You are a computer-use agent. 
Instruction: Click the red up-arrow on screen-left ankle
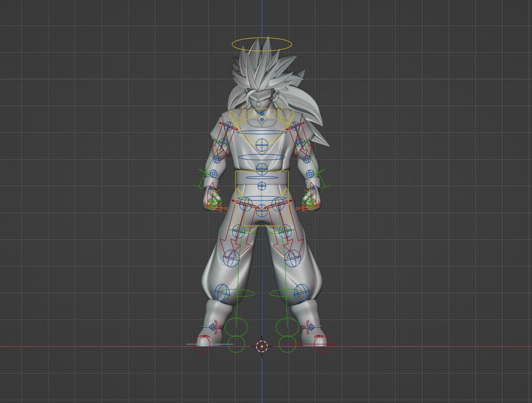pos(216,322)
